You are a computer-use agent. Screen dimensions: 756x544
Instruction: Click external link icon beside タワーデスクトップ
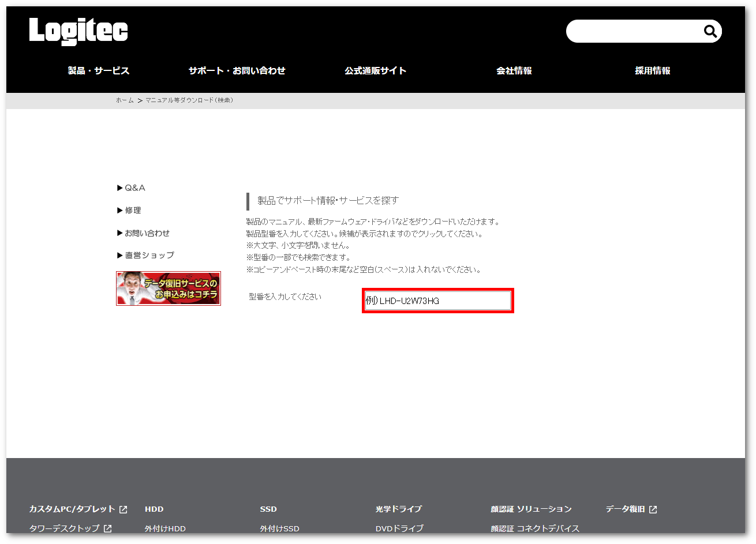tap(107, 528)
